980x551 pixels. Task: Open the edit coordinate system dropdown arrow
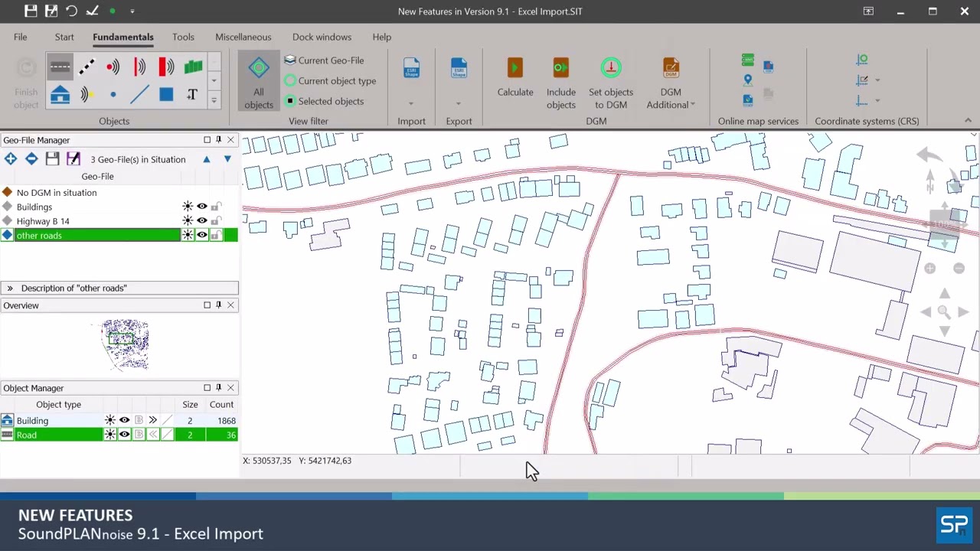click(877, 80)
